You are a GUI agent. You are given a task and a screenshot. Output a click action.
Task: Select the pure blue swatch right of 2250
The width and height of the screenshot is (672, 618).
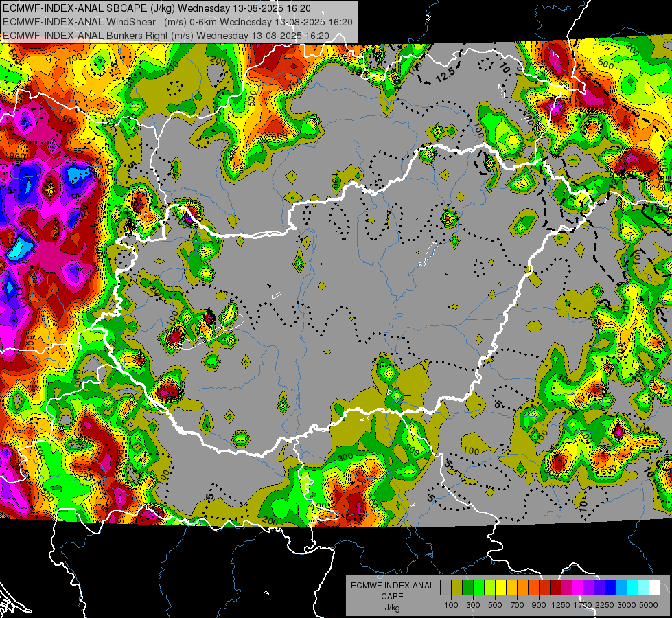pyautogui.click(x=611, y=588)
